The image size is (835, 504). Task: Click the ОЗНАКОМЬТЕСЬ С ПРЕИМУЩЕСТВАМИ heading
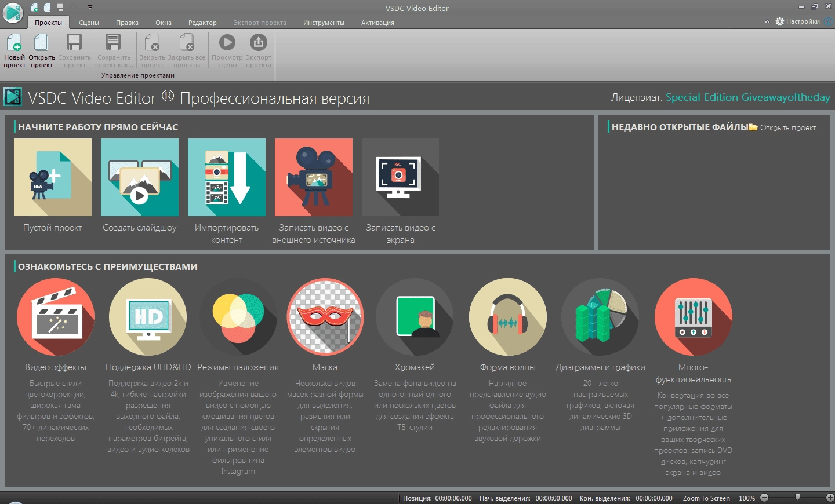(x=108, y=266)
